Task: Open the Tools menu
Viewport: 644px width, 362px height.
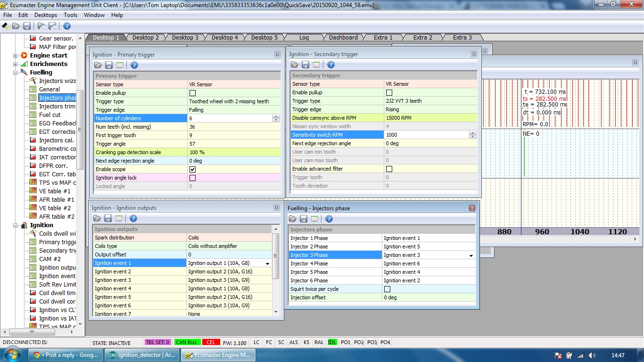Action: click(70, 15)
